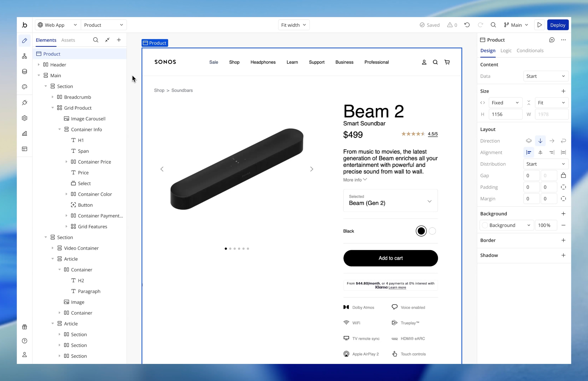
Task: Open the Plugins plug sidebar icon
Action: [24, 102]
